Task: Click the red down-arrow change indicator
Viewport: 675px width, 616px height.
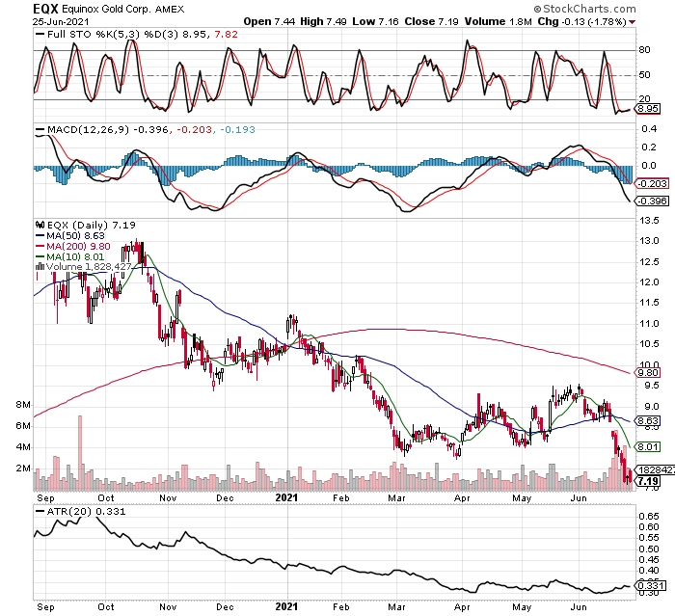Action: tap(632, 22)
